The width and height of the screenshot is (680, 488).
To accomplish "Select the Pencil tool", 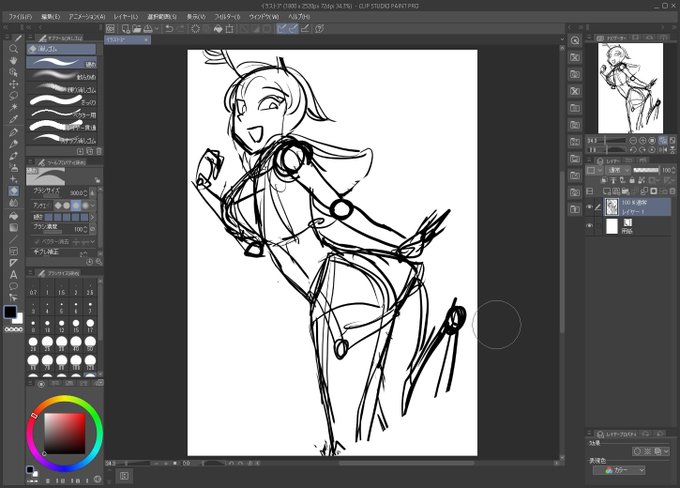I will (13, 144).
